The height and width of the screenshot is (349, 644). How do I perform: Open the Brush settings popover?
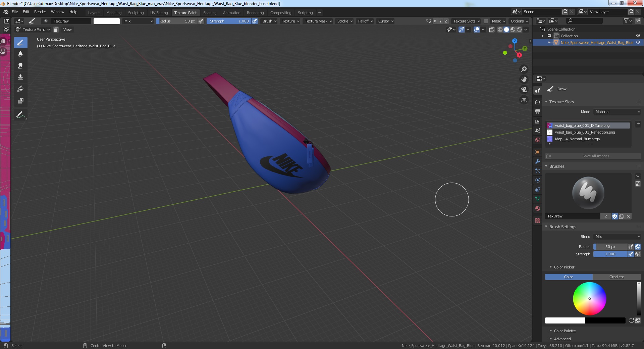[269, 21]
